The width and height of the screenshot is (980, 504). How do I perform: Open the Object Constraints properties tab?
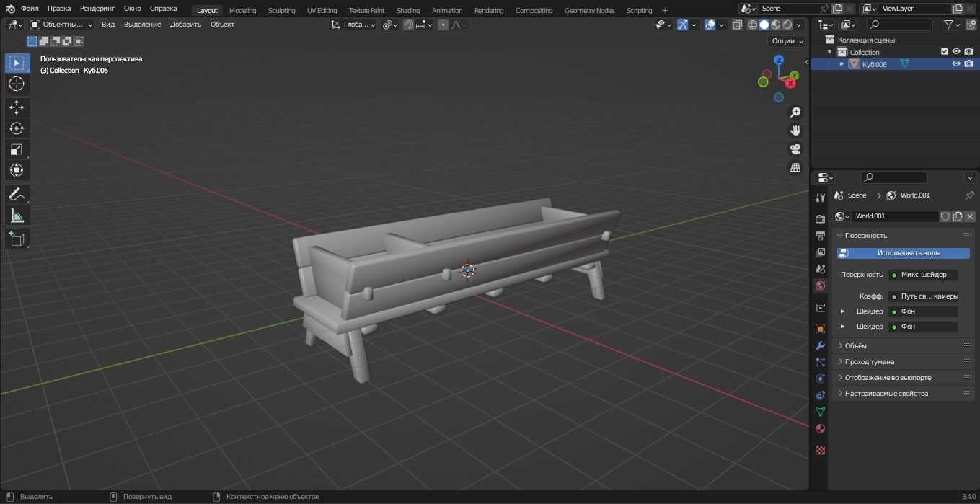pos(820,395)
